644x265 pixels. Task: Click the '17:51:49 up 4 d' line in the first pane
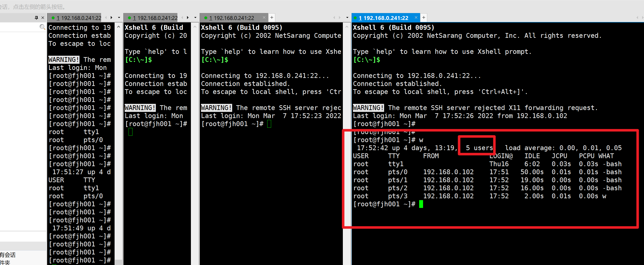click(82, 228)
